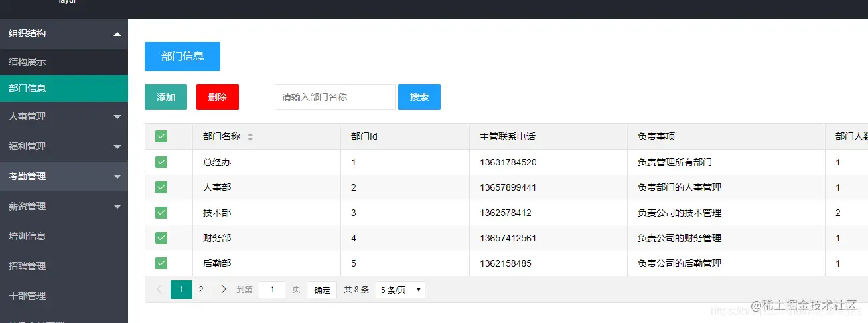Image resolution: width=868 pixels, height=323 pixels.
Task: Select page 1 in pagination
Action: coord(181,290)
